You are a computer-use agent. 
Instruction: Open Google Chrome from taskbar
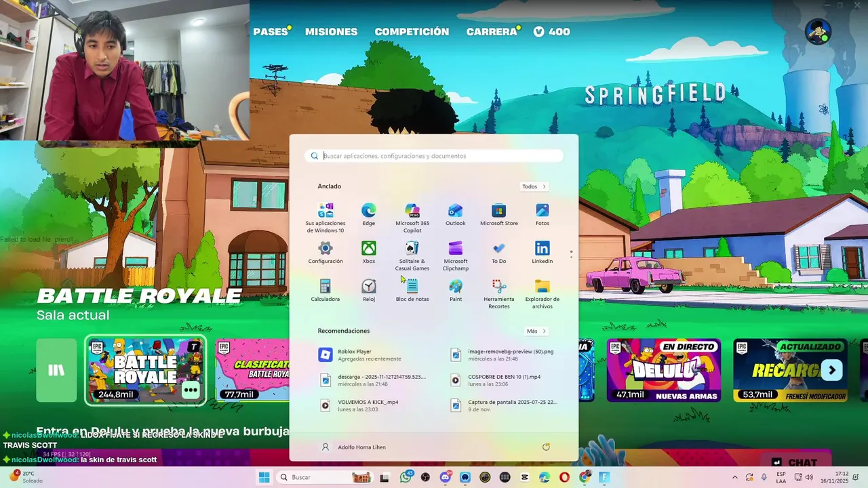585,477
